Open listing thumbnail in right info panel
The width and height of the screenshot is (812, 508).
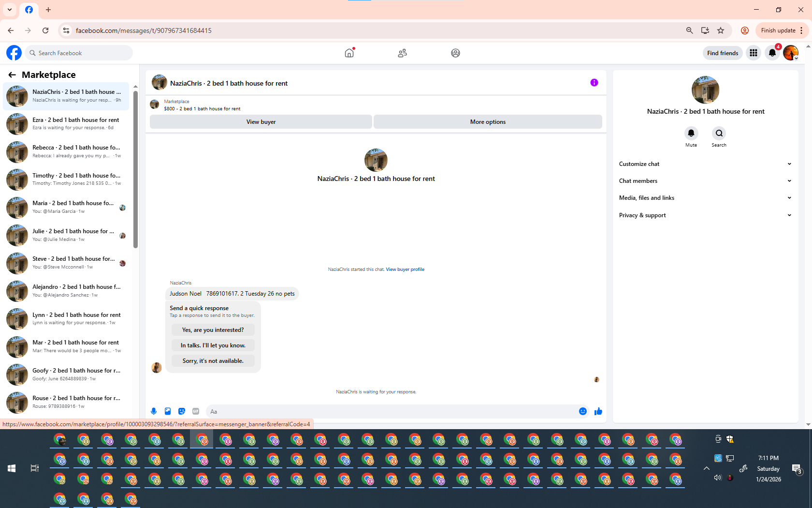point(705,90)
